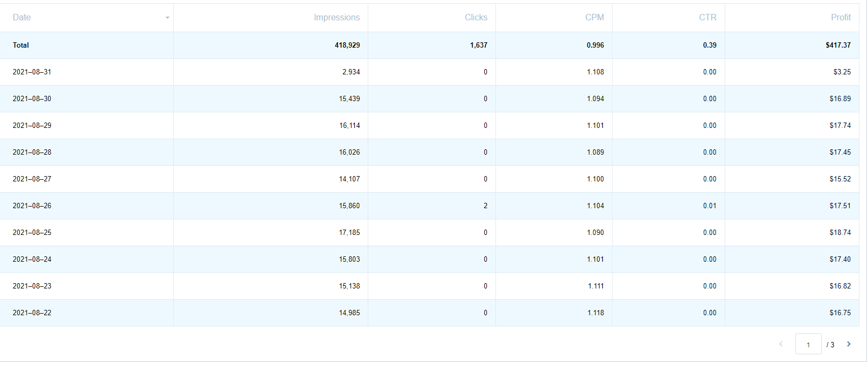The height and width of the screenshot is (365, 868).
Task: Select the 2021-08-31 date row
Action: pos(32,72)
